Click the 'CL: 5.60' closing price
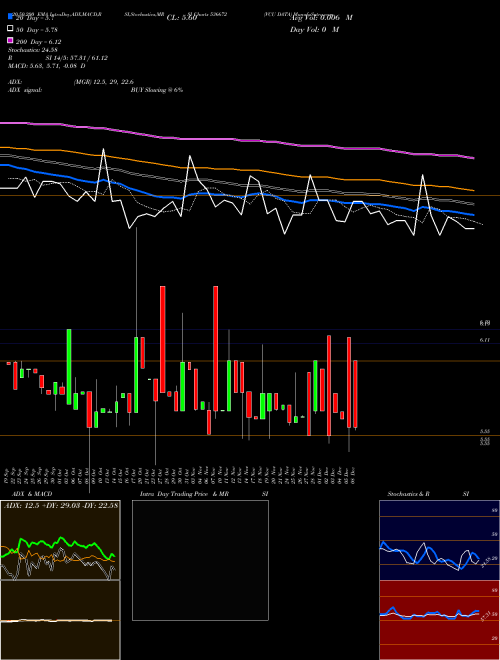The width and height of the screenshot is (500, 660). (x=182, y=18)
